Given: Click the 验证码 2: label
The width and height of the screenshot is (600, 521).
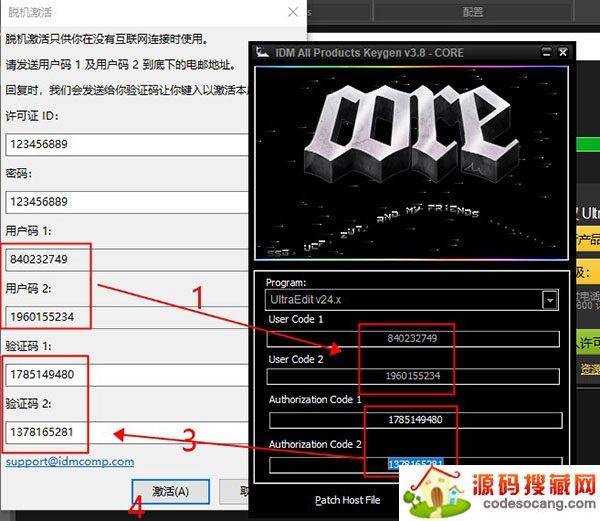Looking at the screenshot, I should point(28,404).
